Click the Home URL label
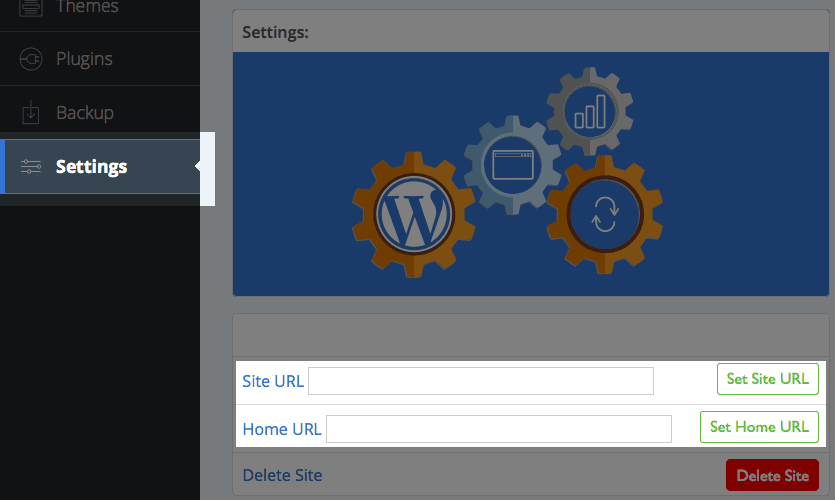Screen dimensions: 835x500 tap(282, 429)
